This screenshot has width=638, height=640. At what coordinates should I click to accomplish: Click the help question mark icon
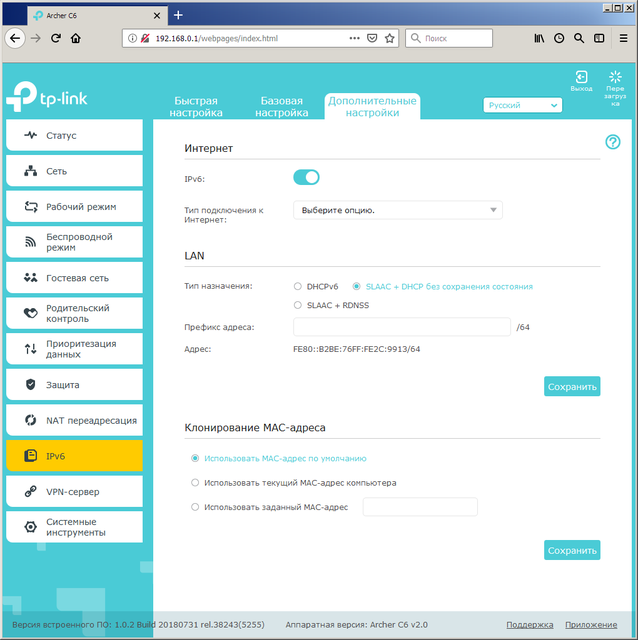[x=613, y=142]
